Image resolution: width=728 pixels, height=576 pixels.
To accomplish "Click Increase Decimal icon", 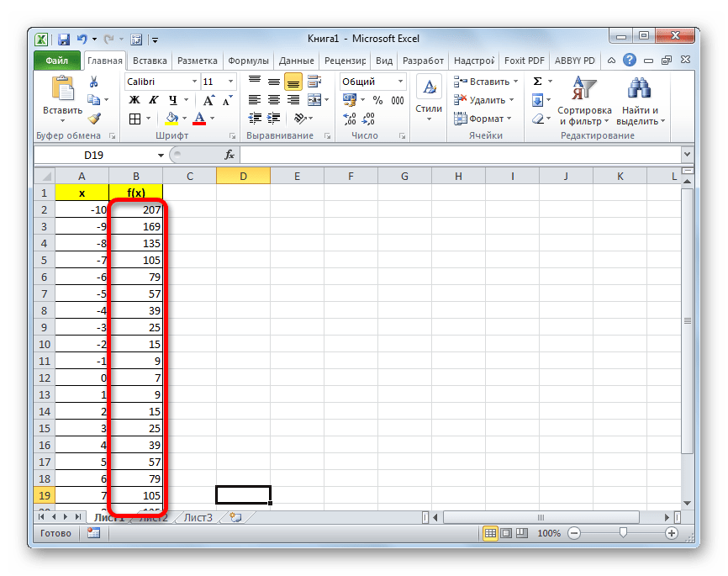I will (x=350, y=119).
